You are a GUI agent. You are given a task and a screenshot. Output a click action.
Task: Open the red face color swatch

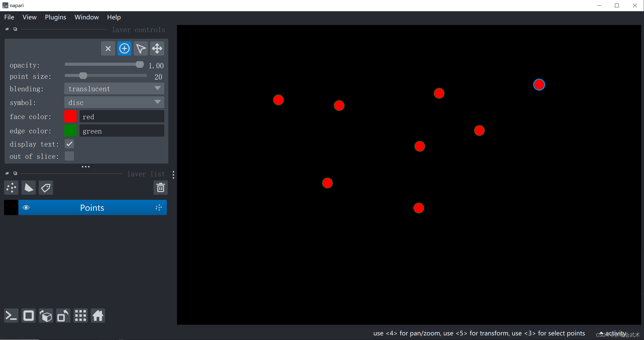tap(70, 116)
